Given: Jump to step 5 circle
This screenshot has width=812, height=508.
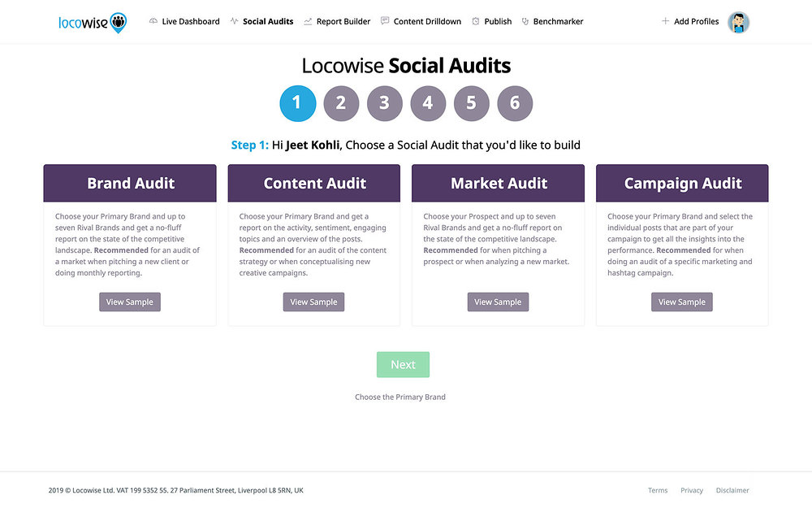Looking at the screenshot, I should (472, 103).
